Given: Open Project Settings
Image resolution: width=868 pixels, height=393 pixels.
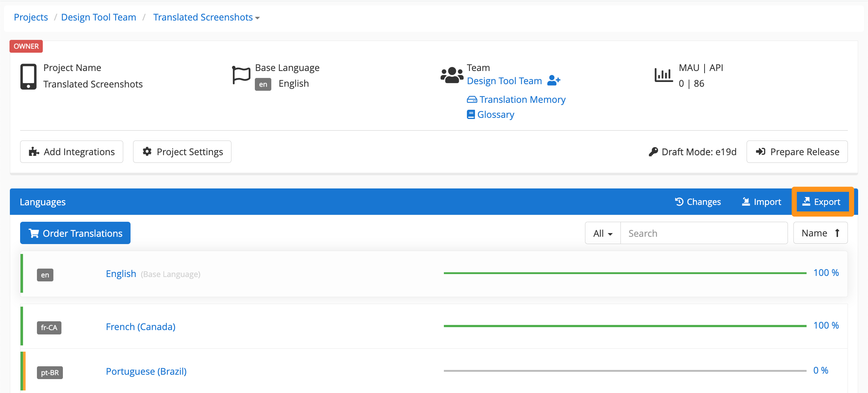Looking at the screenshot, I should (182, 151).
